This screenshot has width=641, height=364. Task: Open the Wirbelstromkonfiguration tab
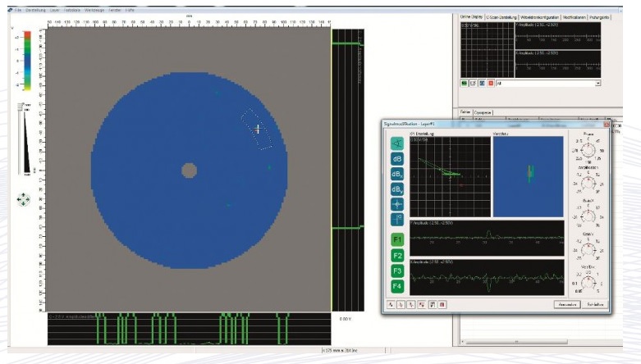coord(539,17)
